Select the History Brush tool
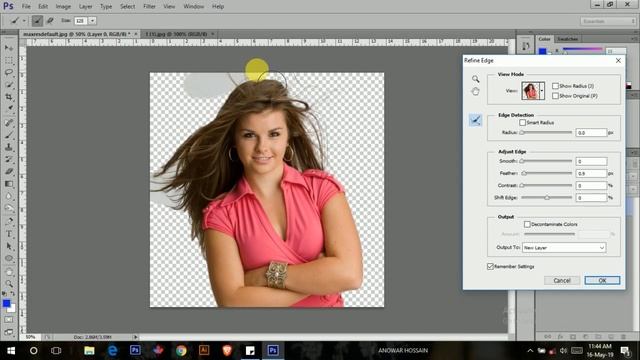Viewport: 640px width, 360px height. 9,160
